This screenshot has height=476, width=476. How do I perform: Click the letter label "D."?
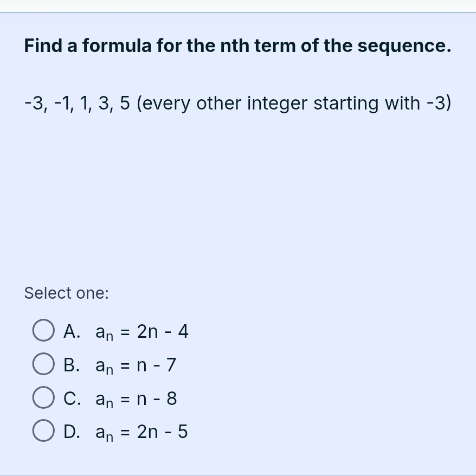click(x=72, y=432)
